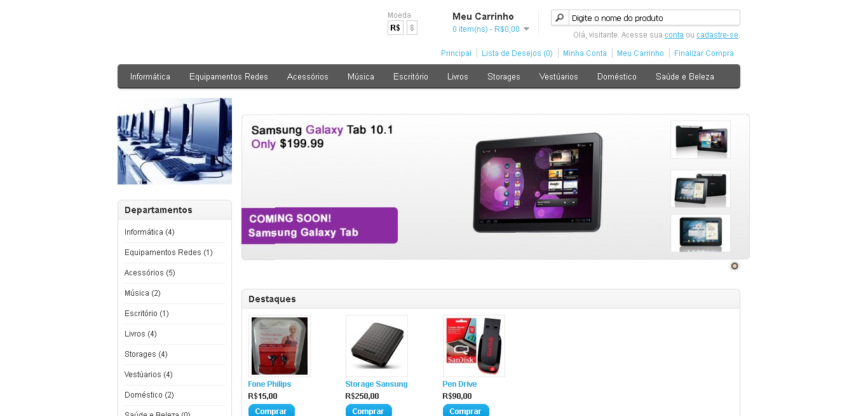Click Comprar button under Pen Drive
The image size is (868, 416).
pos(466,410)
